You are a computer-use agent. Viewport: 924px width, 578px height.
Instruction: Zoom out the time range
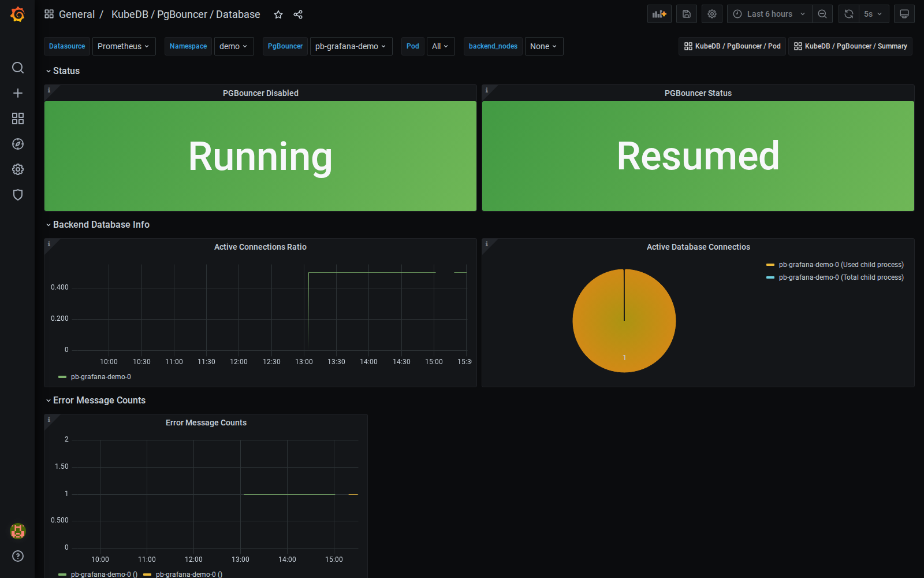coord(822,14)
